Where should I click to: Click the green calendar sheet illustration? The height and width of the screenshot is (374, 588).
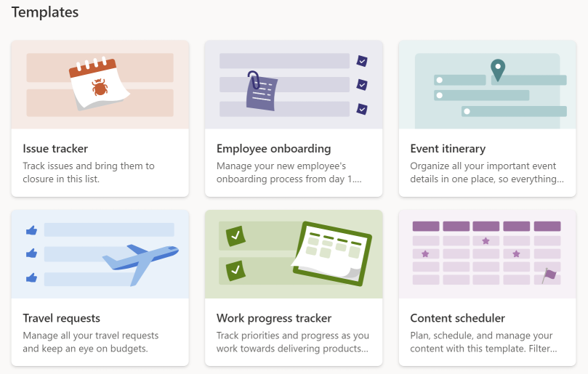click(332, 253)
